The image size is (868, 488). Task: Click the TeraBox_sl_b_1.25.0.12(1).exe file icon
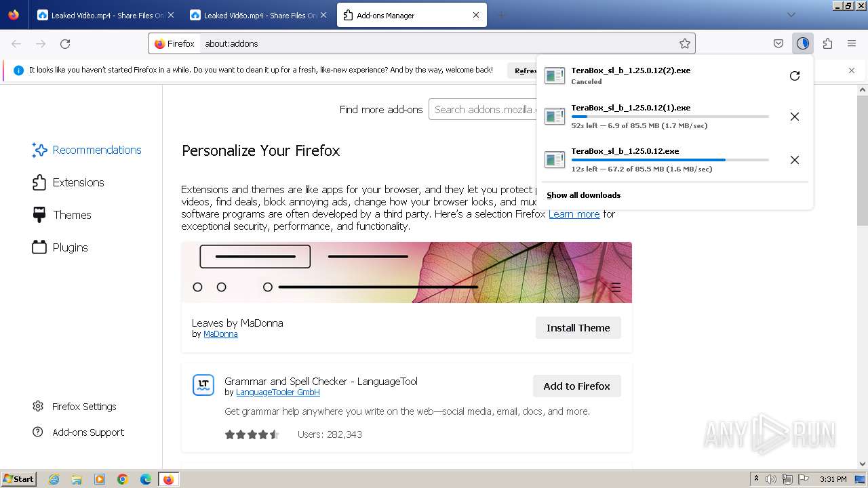[555, 117]
